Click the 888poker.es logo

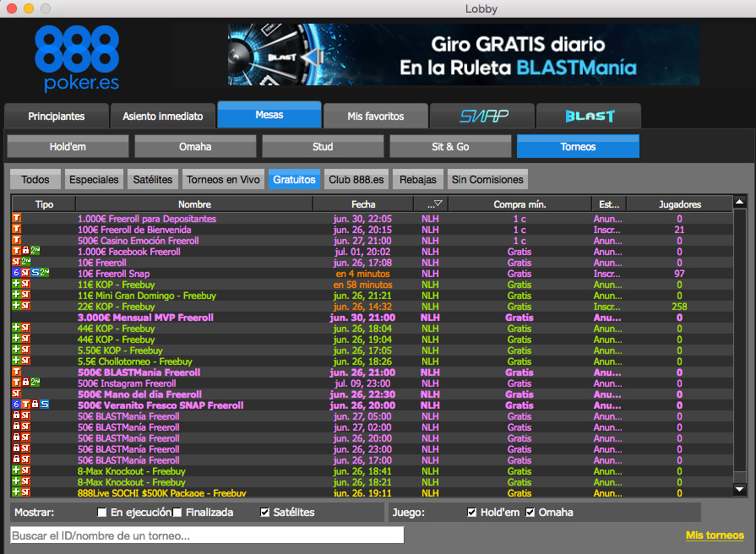77,58
